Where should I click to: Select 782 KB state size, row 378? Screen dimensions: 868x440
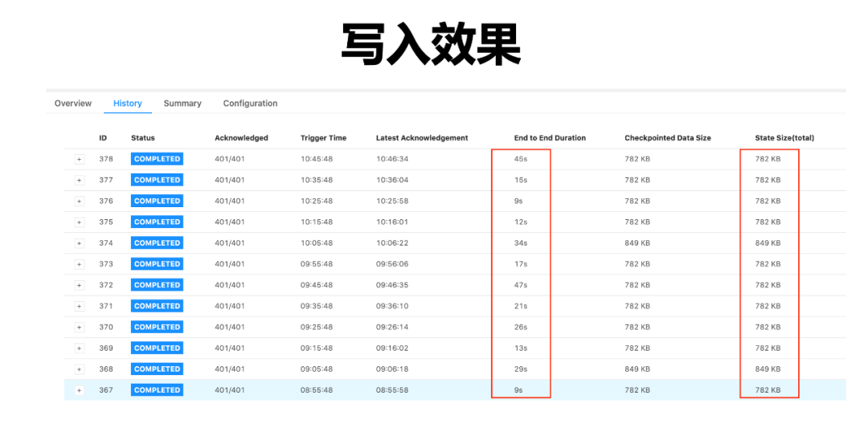[x=768, y=159]
